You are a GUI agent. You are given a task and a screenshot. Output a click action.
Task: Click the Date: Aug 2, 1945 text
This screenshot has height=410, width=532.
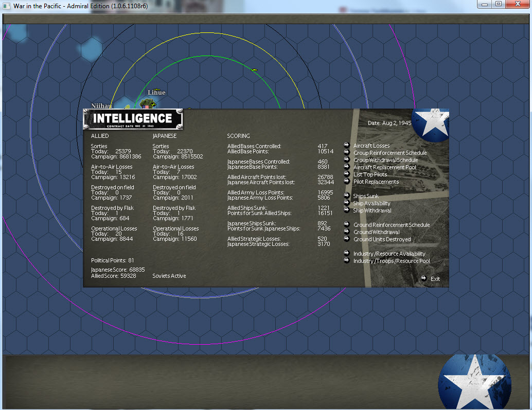389,123
